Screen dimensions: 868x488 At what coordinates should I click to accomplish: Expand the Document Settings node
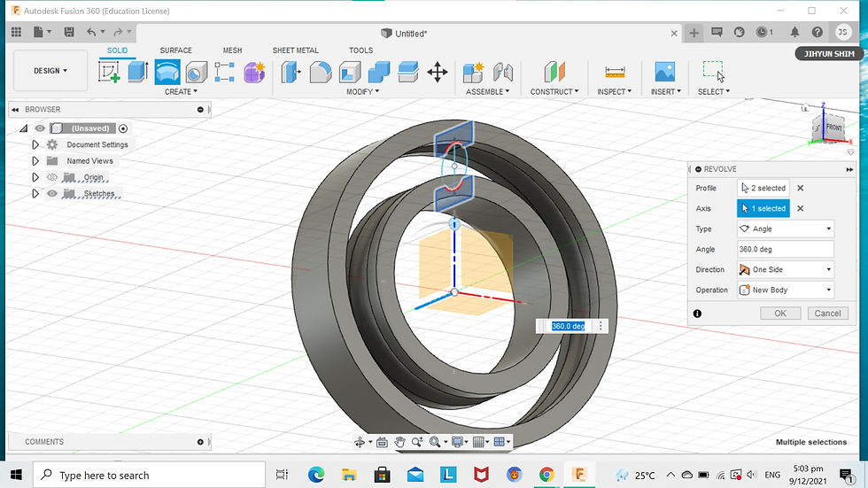(35, 144)
